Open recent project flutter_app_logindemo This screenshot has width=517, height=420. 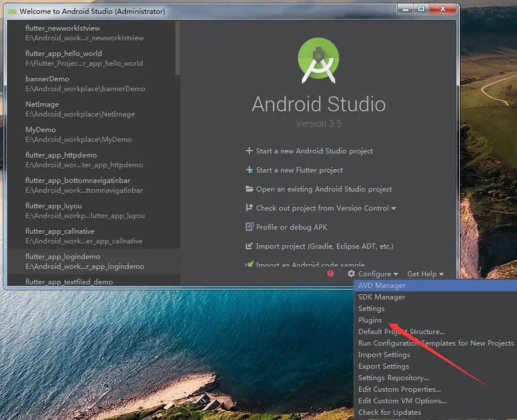click(x=93, y=261)
